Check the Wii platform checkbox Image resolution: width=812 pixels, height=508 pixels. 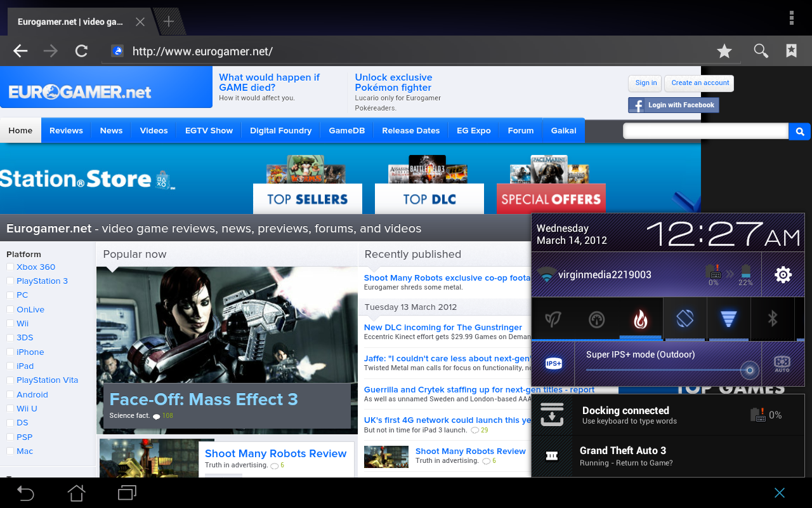(10, 324)
